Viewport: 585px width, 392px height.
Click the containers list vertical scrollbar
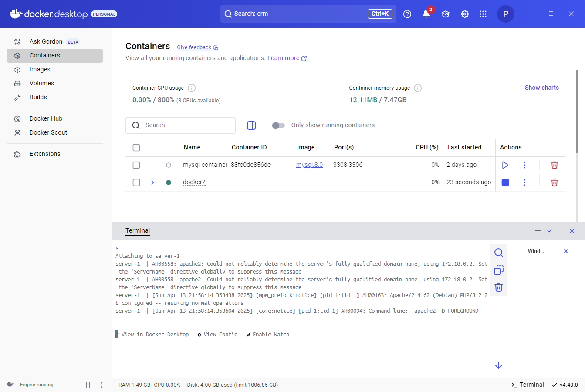pos(577,112)
